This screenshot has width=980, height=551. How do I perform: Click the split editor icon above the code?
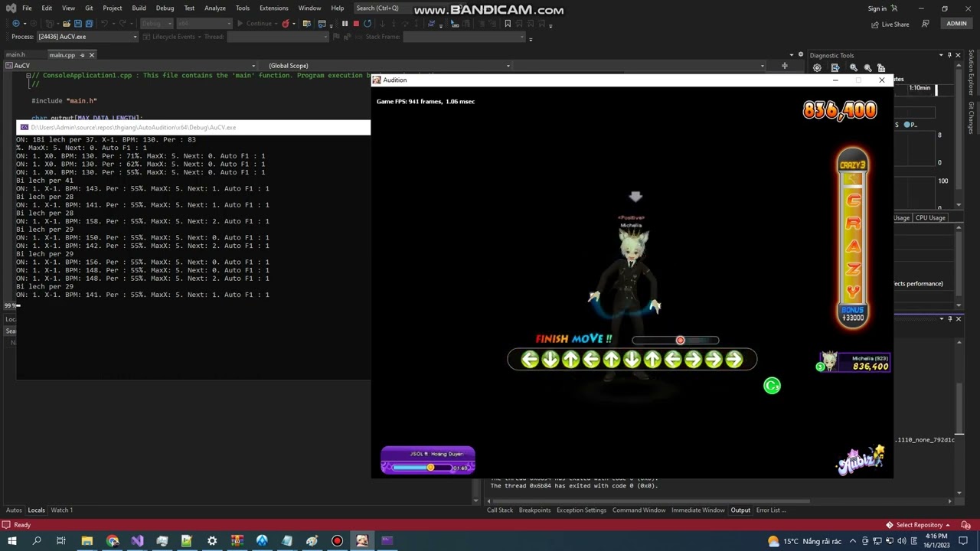[x=784, y=66]
